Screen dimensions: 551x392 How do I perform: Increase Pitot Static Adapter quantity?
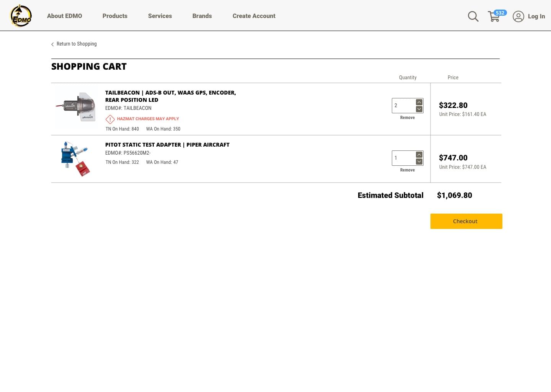tap(419, 155)
